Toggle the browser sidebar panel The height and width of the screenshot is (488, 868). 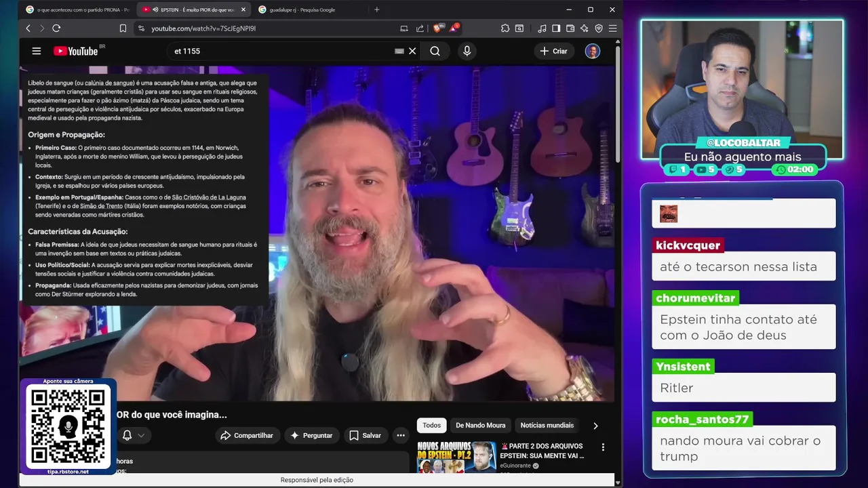556,28
